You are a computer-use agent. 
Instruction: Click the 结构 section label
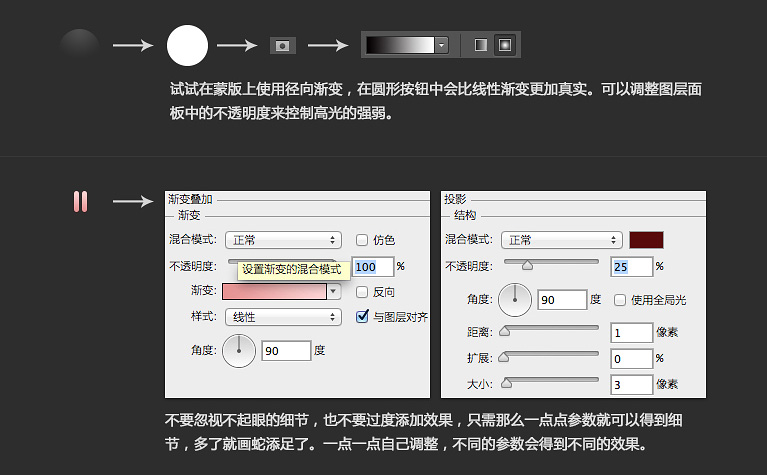point(465,215)
